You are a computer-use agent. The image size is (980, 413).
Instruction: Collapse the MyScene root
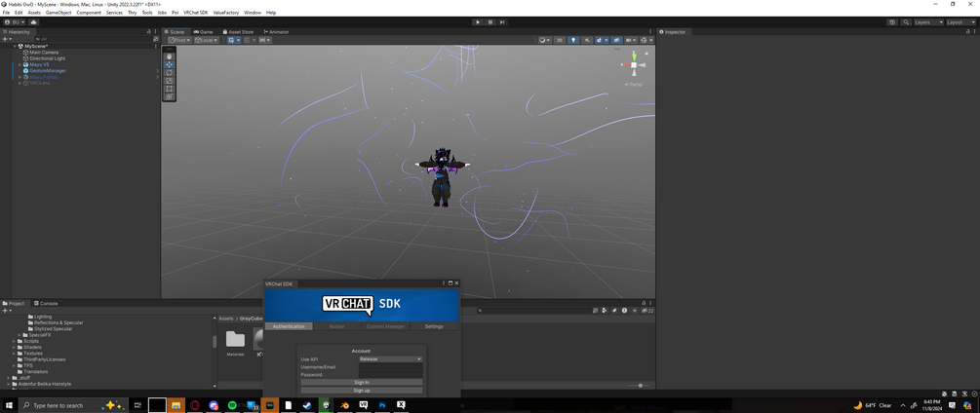[15, 46]
